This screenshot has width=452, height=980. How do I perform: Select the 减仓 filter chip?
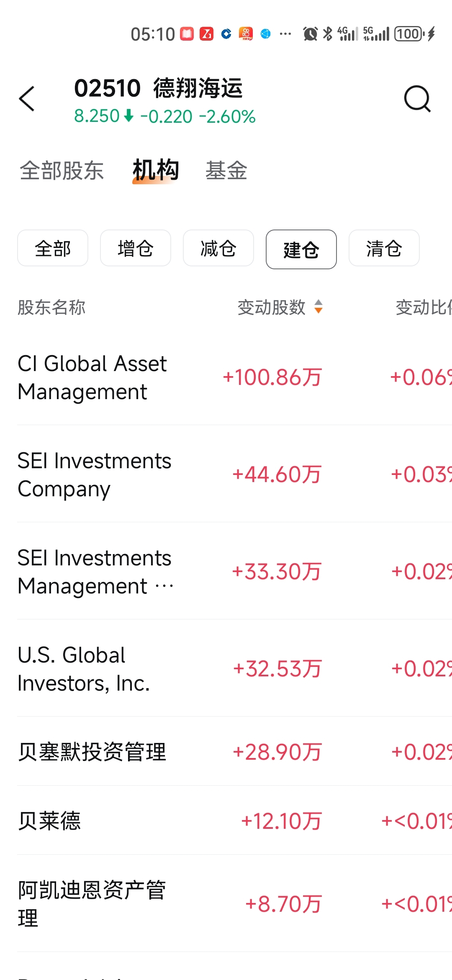218,248
